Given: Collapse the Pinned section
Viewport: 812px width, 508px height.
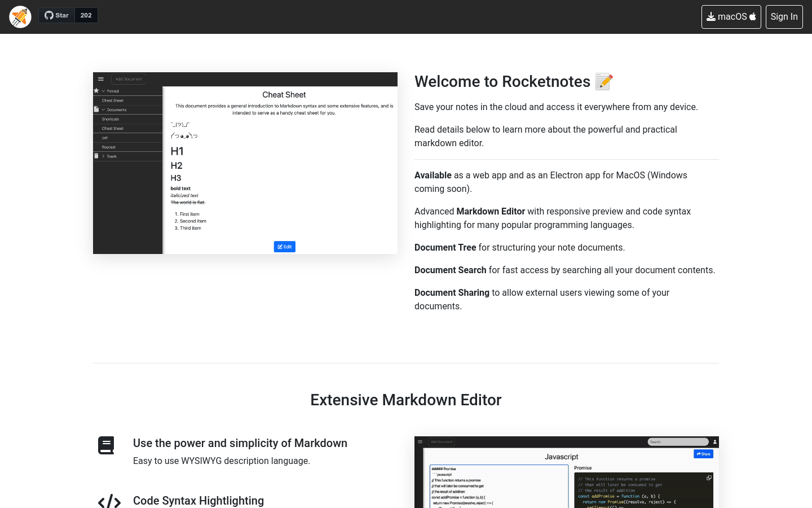Looking at the screenshot, I should point(103,91).
